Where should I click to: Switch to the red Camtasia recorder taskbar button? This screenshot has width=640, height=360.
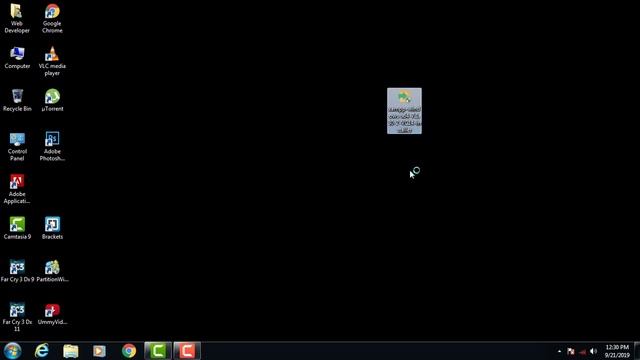tap(187, 351)
